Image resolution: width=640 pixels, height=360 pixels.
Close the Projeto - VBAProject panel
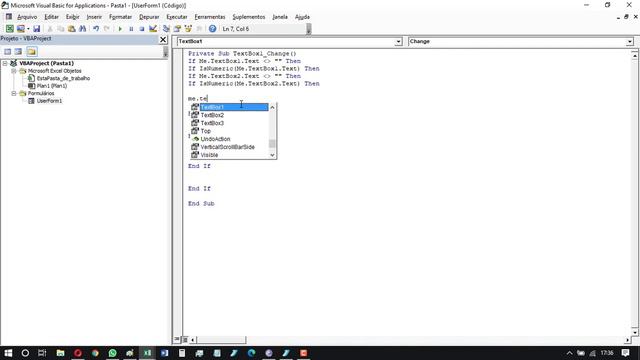click(163, 39)
